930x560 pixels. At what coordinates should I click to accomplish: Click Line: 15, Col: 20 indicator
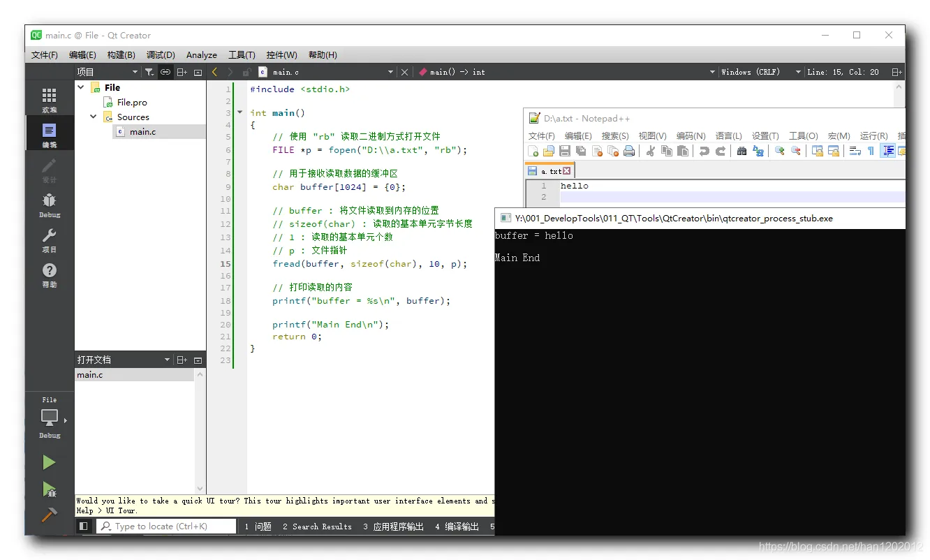pos(843,72)
